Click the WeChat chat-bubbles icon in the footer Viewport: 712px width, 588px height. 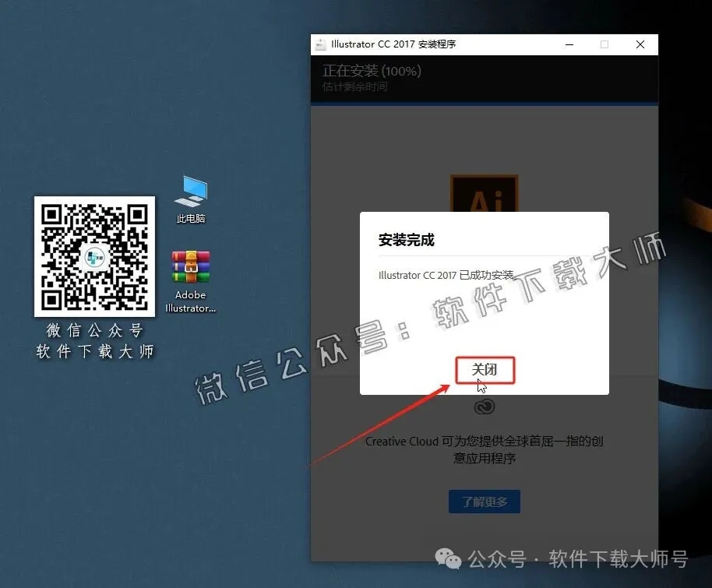pos(448,559)
